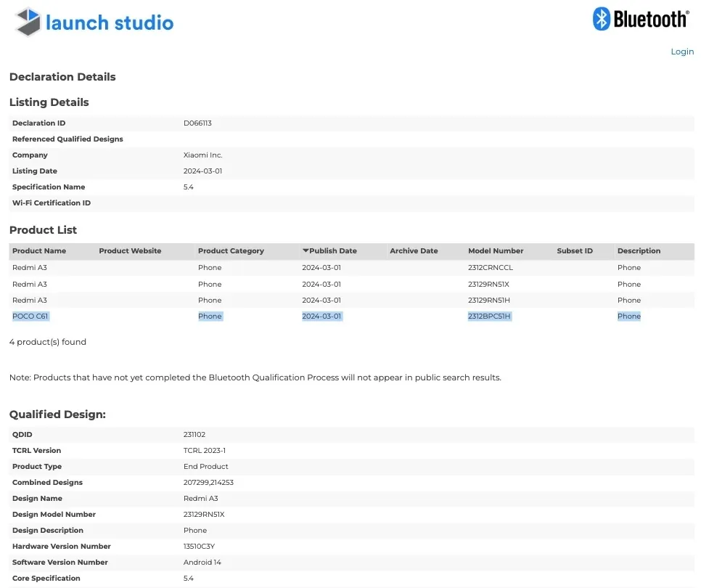Click the launch studio title text

[x=110, y=23]
